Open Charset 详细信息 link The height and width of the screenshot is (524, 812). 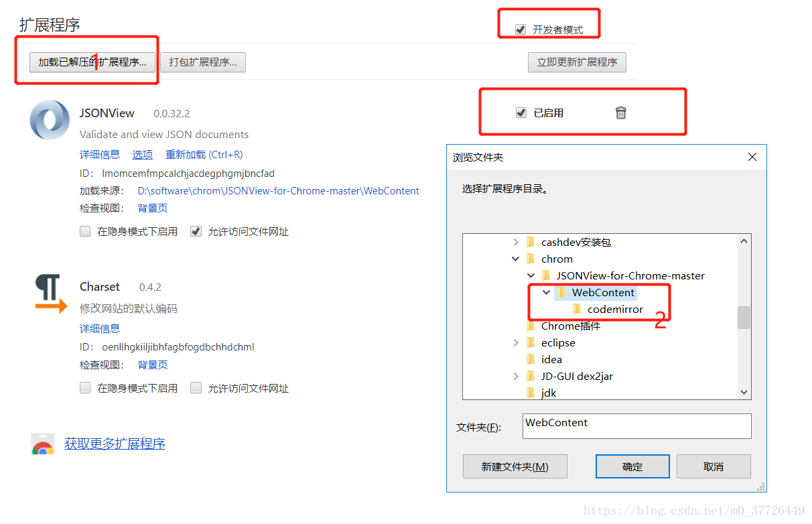(x=100, y=328)
